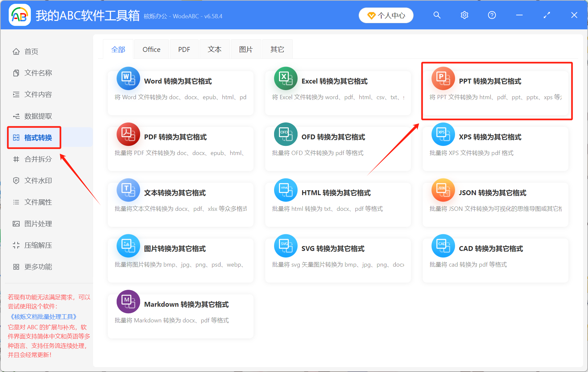Click the 个人中心 button

pos(386,15)
